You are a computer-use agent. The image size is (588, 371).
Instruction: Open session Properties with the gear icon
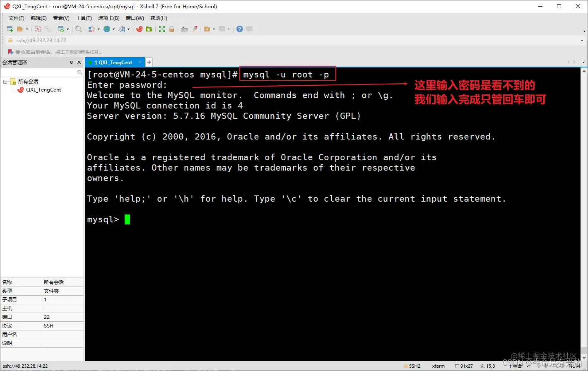click(61, 29)
